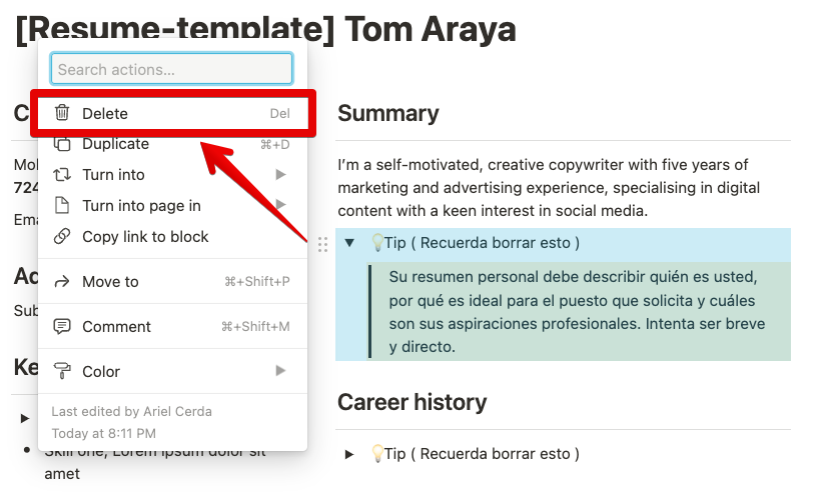Viewport: 828px width, 493px height.
Task: Click the Turn into arrows icon
Action: tap(62, 174)
